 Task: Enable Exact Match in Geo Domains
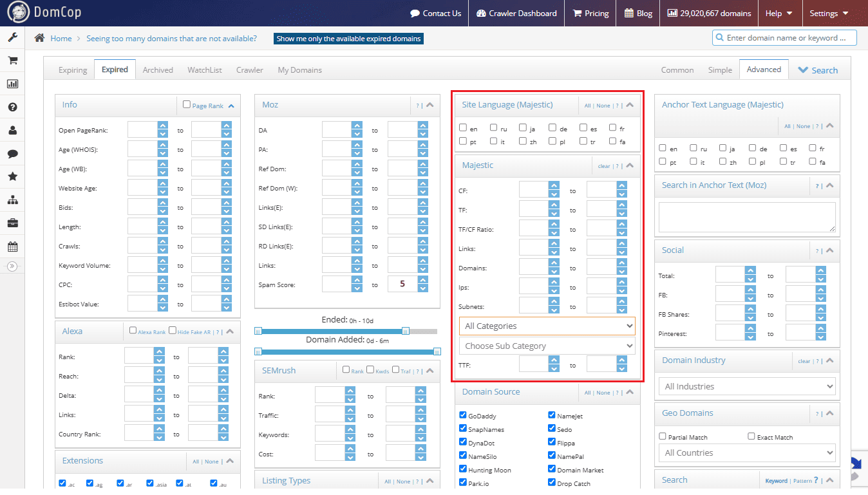pyautogui.click(x=751, y=436)
